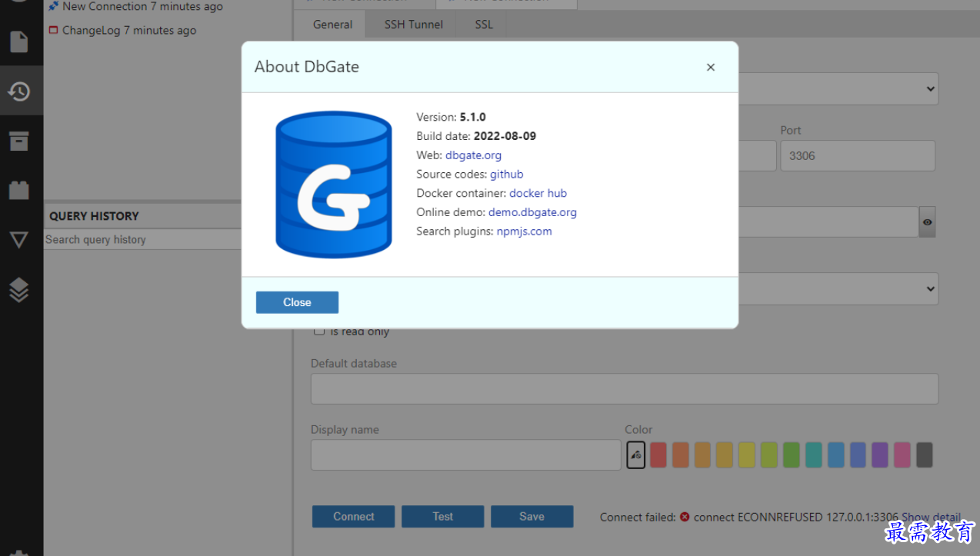Click the Port input showing 3306
The width and height of the screenshot is (980, 556).
[x=858, y=155]
